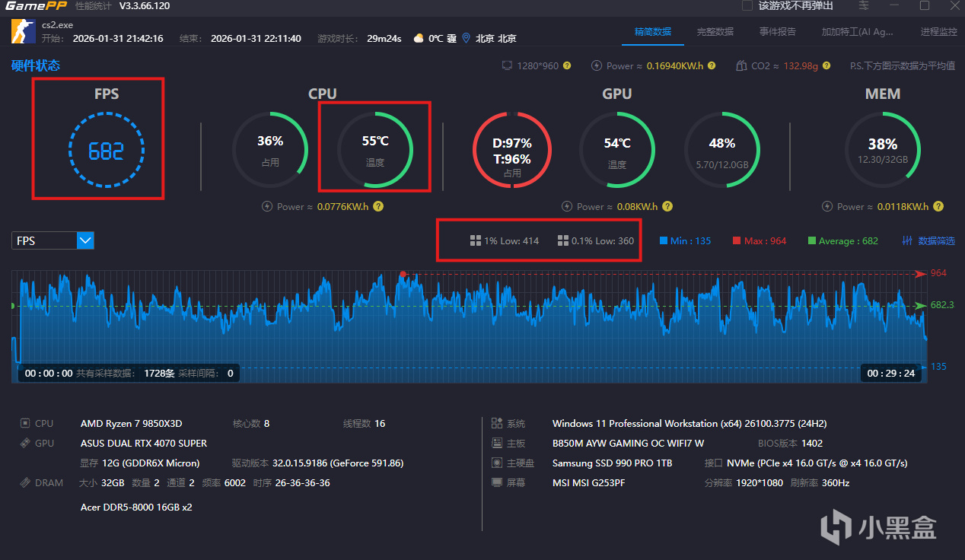Toggle the Min 135 series legend

(x=685, y=240)
